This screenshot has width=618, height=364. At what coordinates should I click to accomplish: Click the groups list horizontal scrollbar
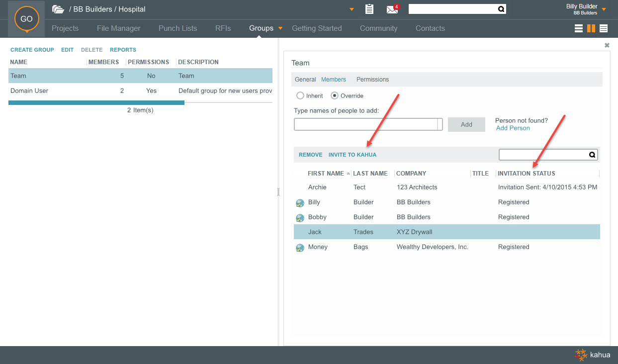click(96, 102)
